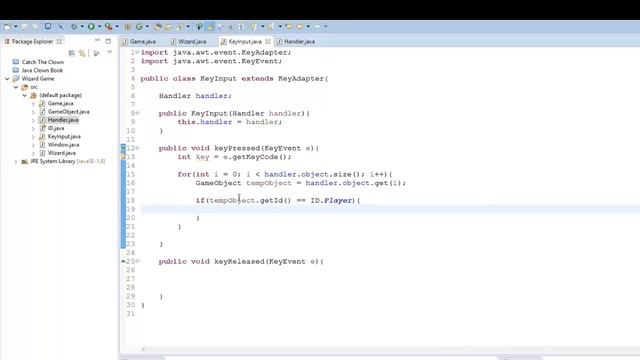640x360 pixels.
Task: Minimize the Package Explorer panel
Action: point(97,40)
